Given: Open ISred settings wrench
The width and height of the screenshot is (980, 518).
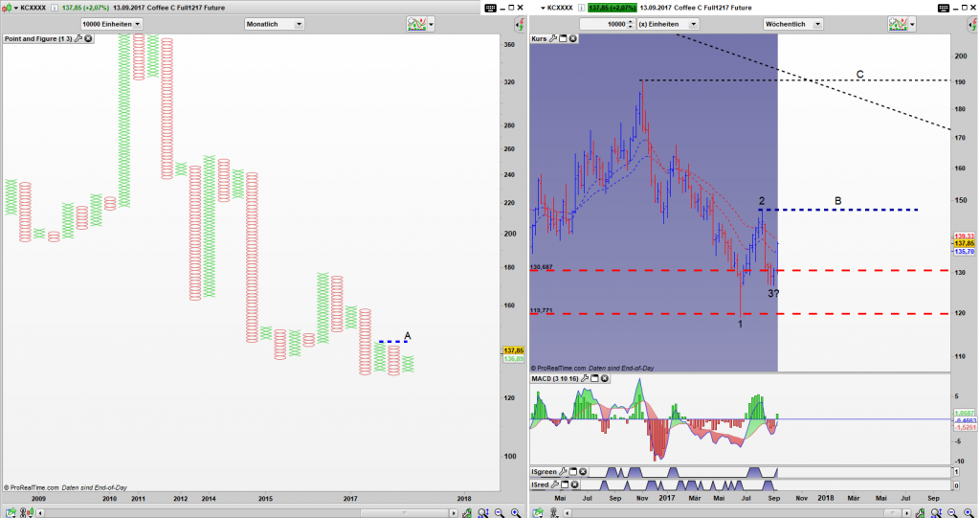Looking at the screenshot, I should [555, 484].
